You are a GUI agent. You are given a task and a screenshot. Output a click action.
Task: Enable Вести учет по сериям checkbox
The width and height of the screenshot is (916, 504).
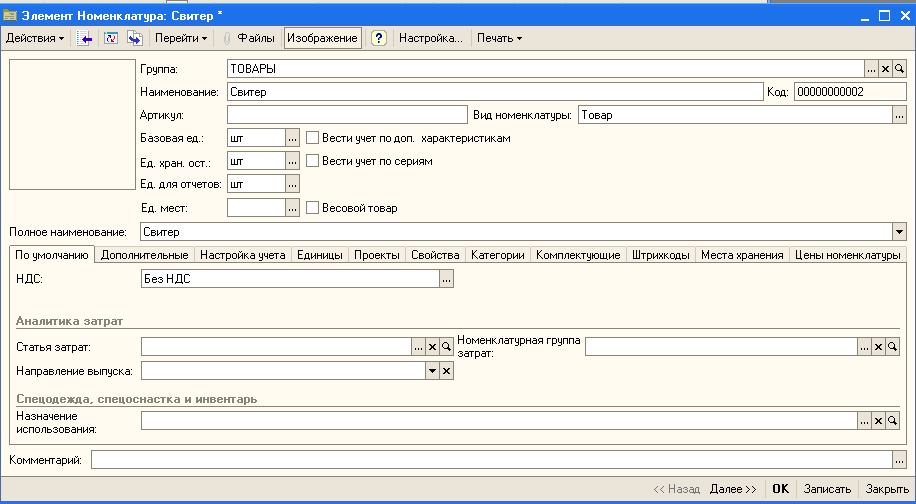[x=313, y=161]
